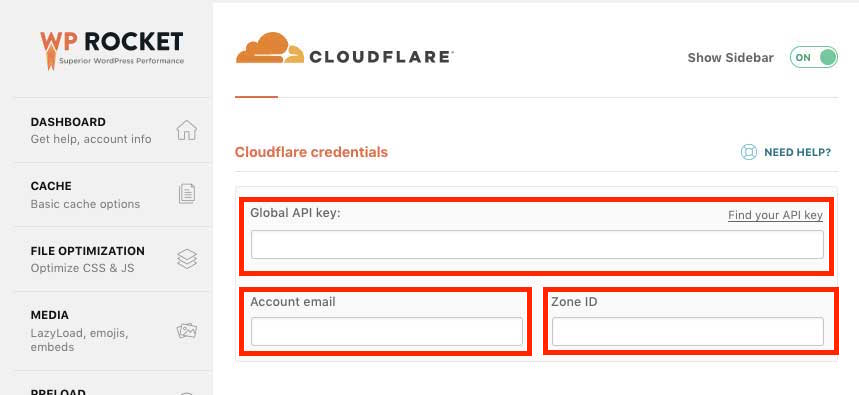Viewport: 859px width, 395px height.
Task: Click into the Zone ID field
Action: (x=688, y=331)
